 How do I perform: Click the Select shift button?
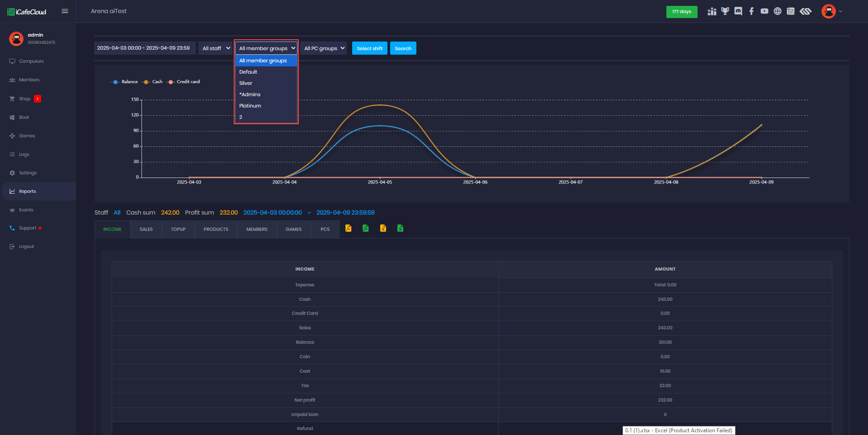pyautogui.click(x=369, y=48)
